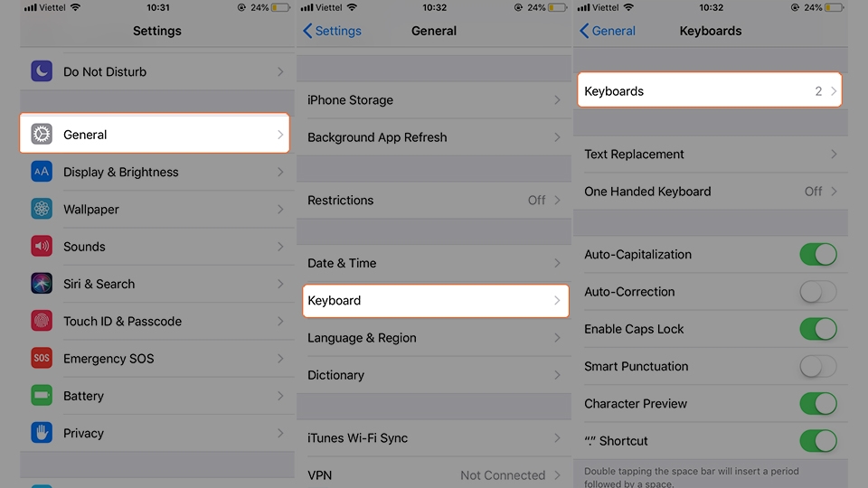Go back to Settings link
The height and width of the screenshot is (488, 868).
[332, 31]
